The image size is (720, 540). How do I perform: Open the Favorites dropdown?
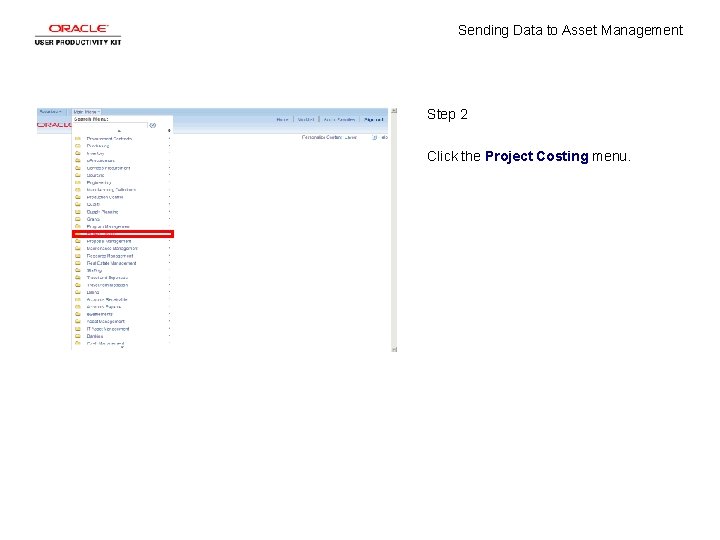pyautogui.click(x=50, y=112)
